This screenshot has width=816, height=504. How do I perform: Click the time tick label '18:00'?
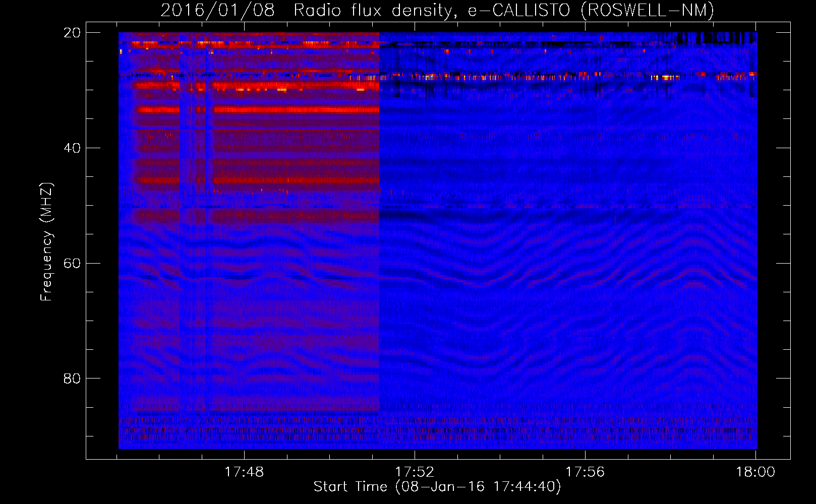click(x=755, y=472)
